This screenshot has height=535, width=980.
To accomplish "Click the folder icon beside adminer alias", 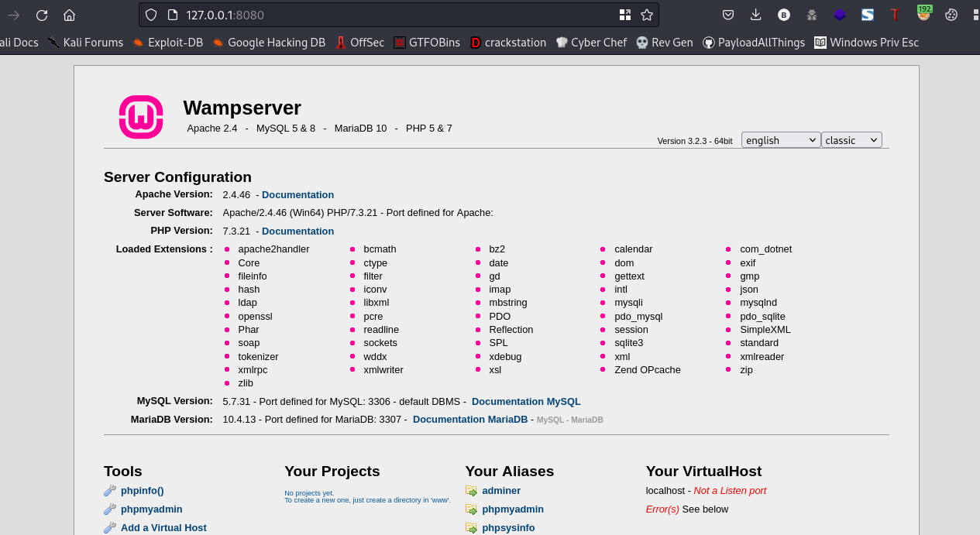I will [471, 491].
